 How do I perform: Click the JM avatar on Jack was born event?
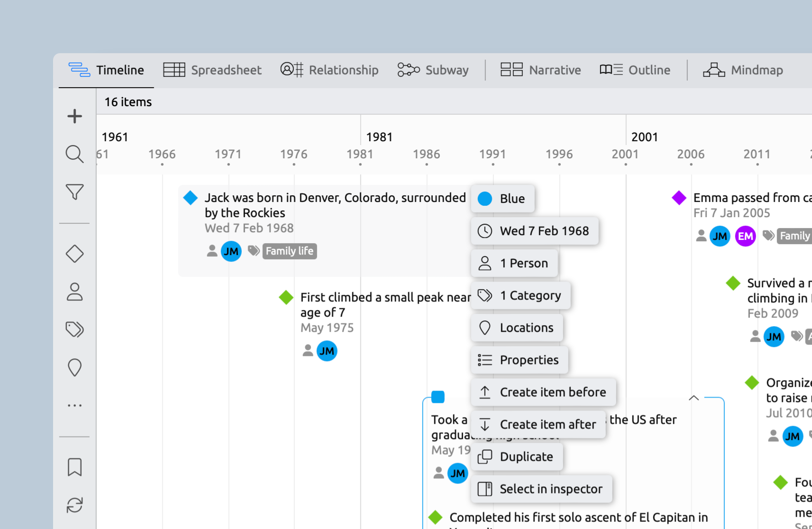coord(231,251)
